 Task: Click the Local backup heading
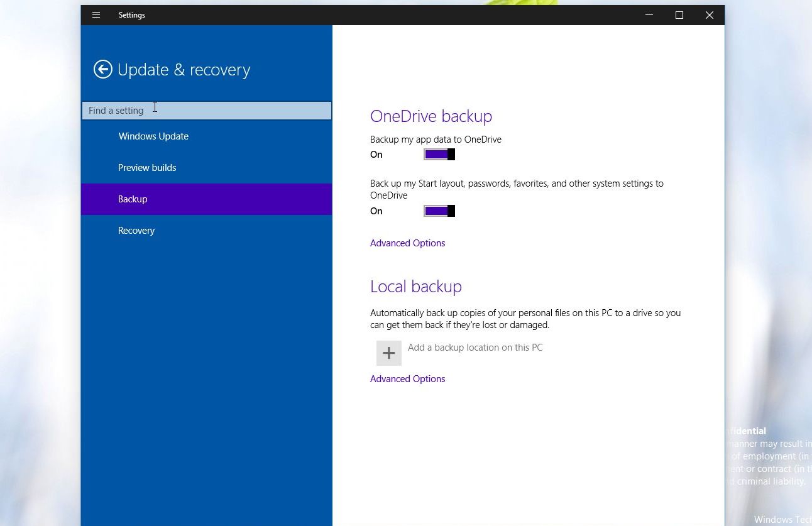point(416,287)
